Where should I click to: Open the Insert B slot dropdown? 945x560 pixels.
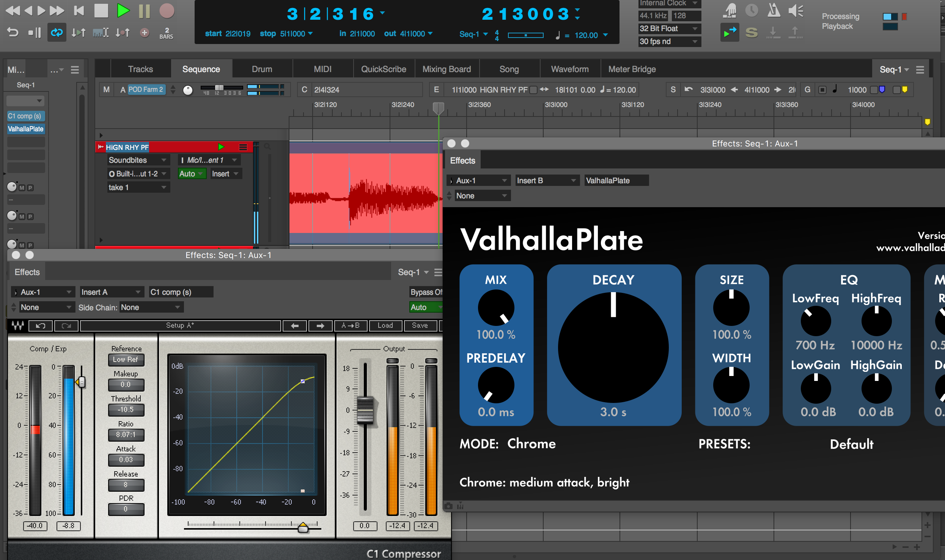point(547,180)
